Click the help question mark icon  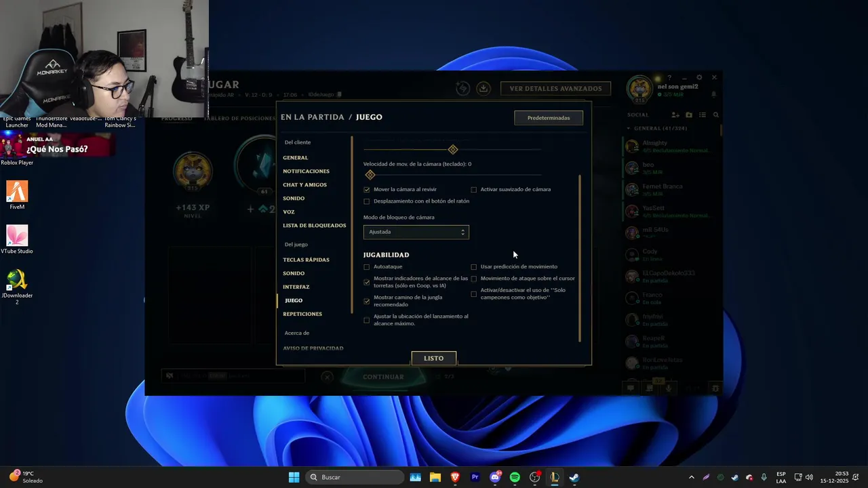pos(669,78)
